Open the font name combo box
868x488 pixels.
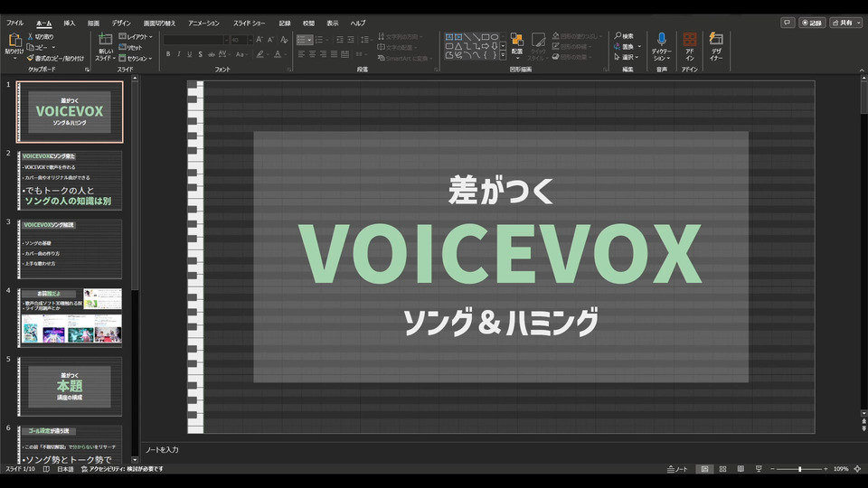tap(196, 40)
